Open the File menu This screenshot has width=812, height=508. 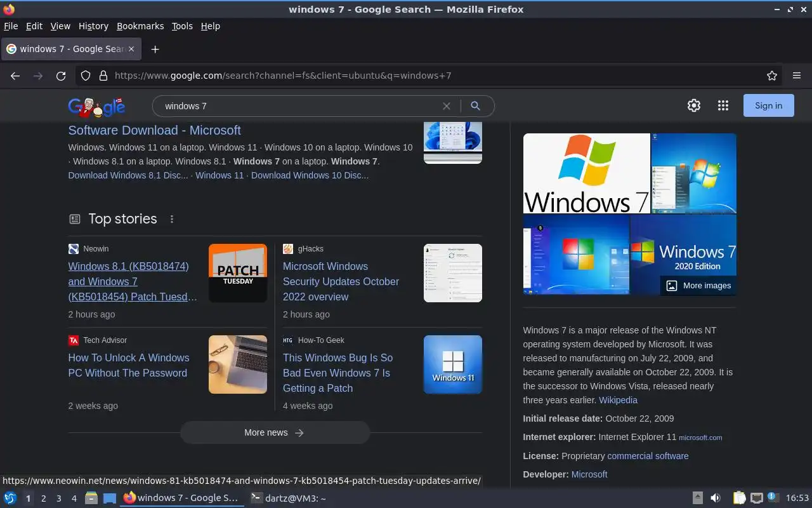click(x=11, y=26)
